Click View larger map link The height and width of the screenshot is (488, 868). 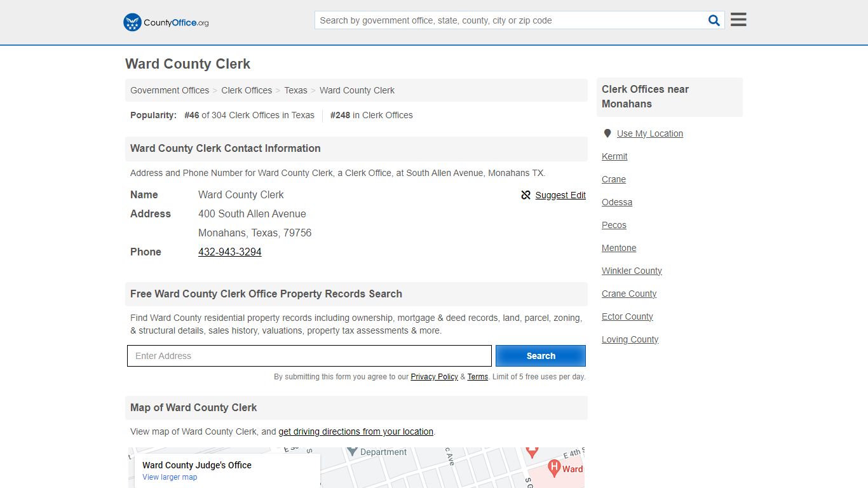pyautogui.click(x=170, y=477)
